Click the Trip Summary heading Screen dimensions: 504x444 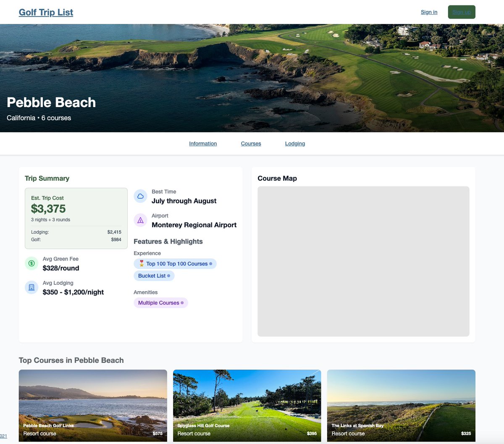47,179
